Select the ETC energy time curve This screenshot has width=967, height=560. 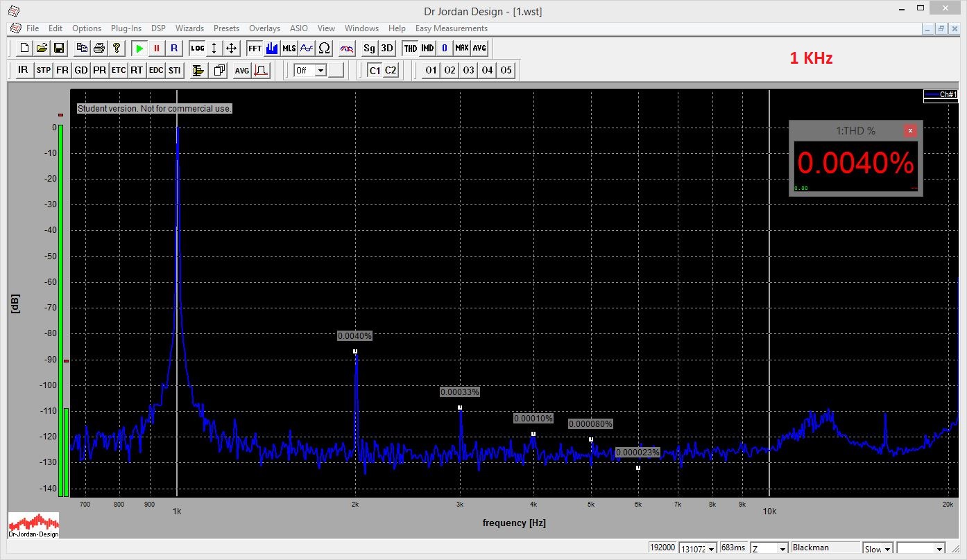coord(119,70)
